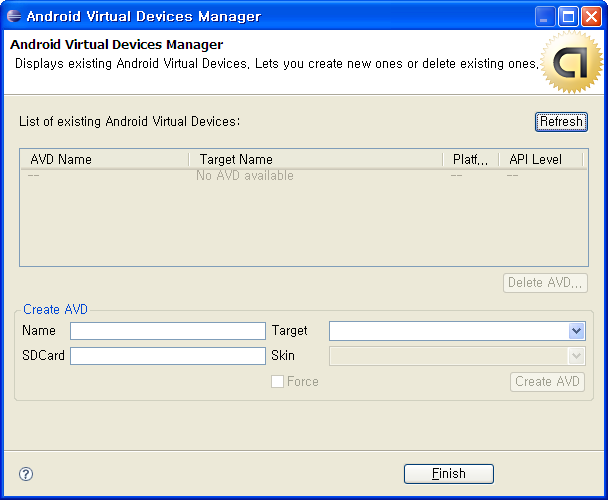Screen dimensions: 608x500
Task: Click the API Level column header
Action: 541,159
